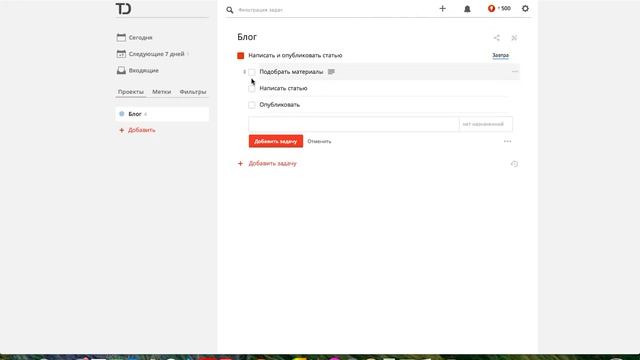
Task: Click into the new task name field
Action: pyautogui.click(x=353, y=124)
